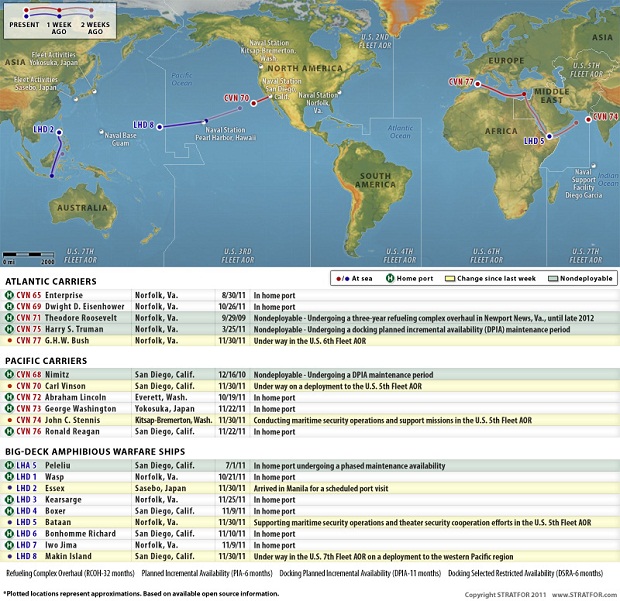Select the LHD 2 present-position marker on the map
620x601 pixels.
pos(59,132)
